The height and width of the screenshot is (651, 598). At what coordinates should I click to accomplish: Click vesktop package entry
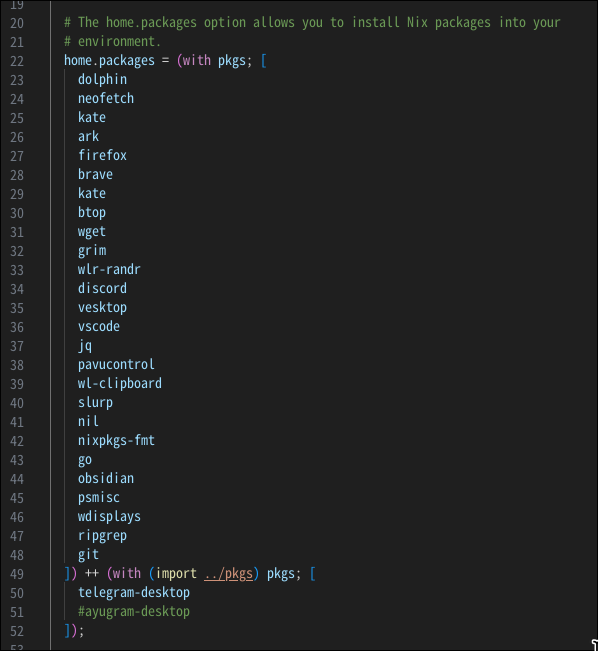pos(102,308)
